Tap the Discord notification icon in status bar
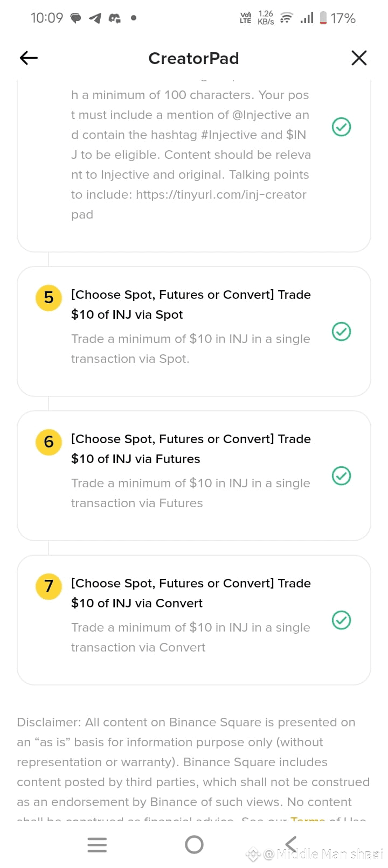388x868 pixels. click(115, 18)
